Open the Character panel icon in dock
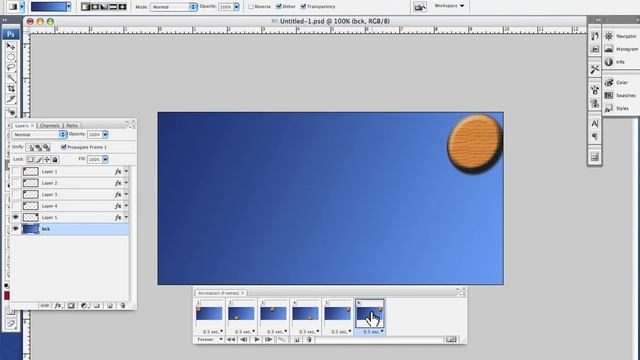640x360 pixels. 595,123
